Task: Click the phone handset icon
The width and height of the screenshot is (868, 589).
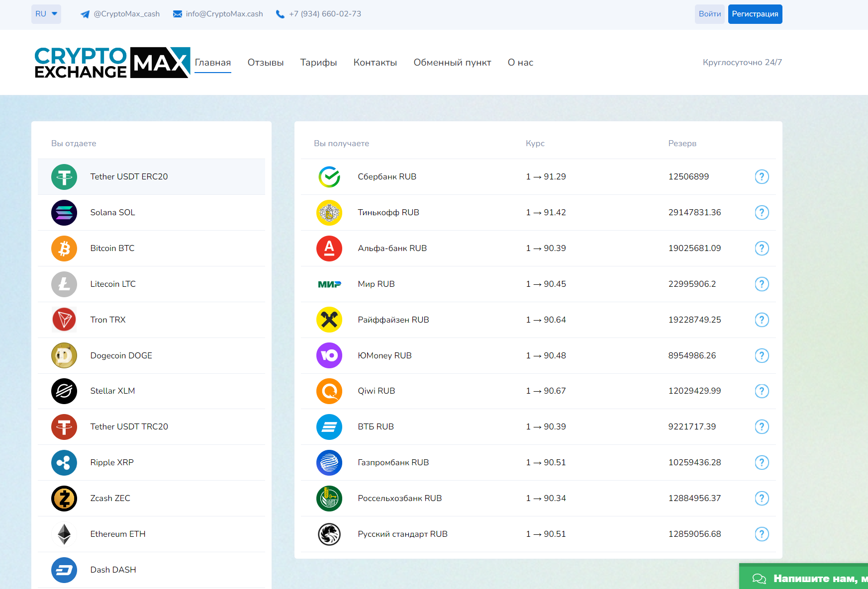Action: 281,14
